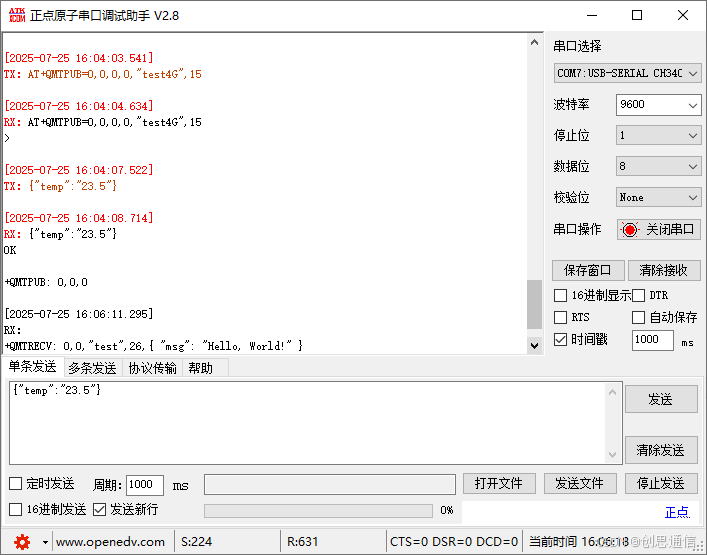Uncheck the 发送新行 checkbox

99,509
